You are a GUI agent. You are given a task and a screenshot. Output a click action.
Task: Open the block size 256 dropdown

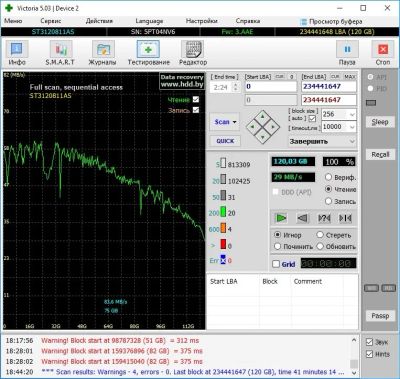(x=352, y=114)
